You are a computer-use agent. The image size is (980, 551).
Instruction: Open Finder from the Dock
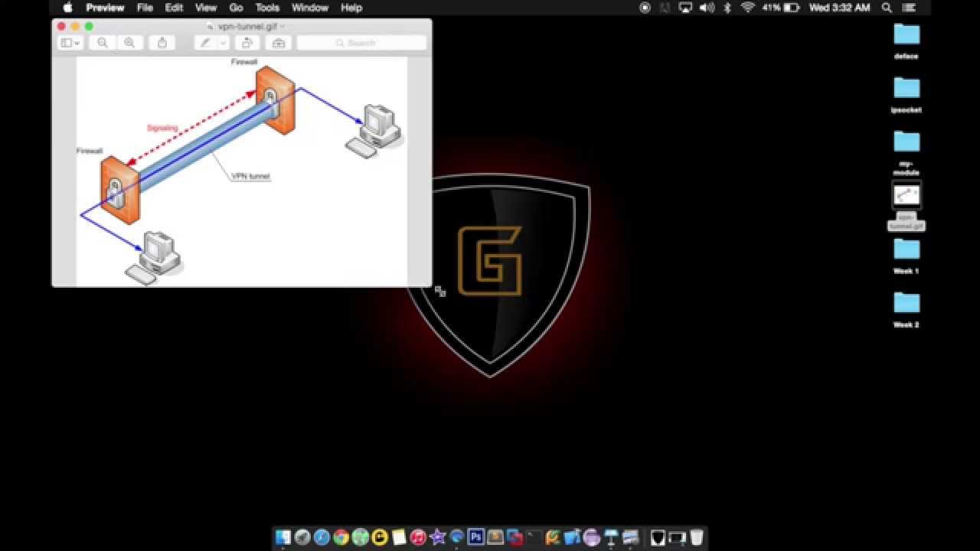pyautogui.click(x=283, y=537)
